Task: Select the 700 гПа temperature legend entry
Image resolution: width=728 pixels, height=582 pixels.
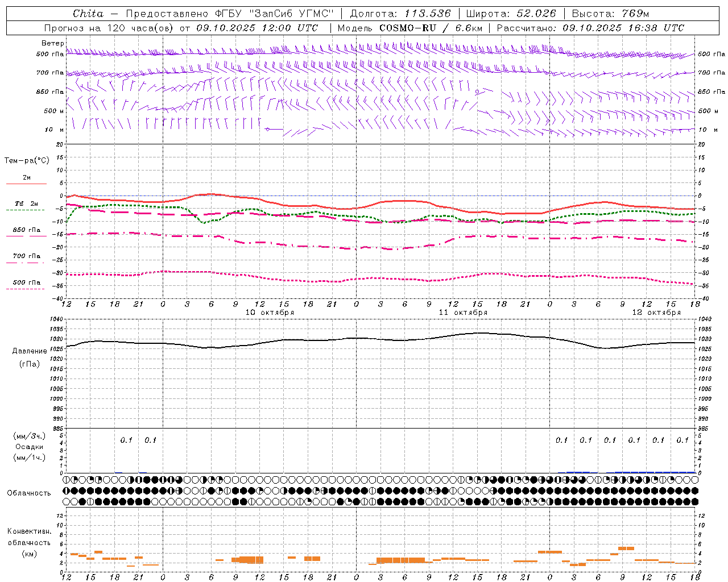Action: point(26,256)
